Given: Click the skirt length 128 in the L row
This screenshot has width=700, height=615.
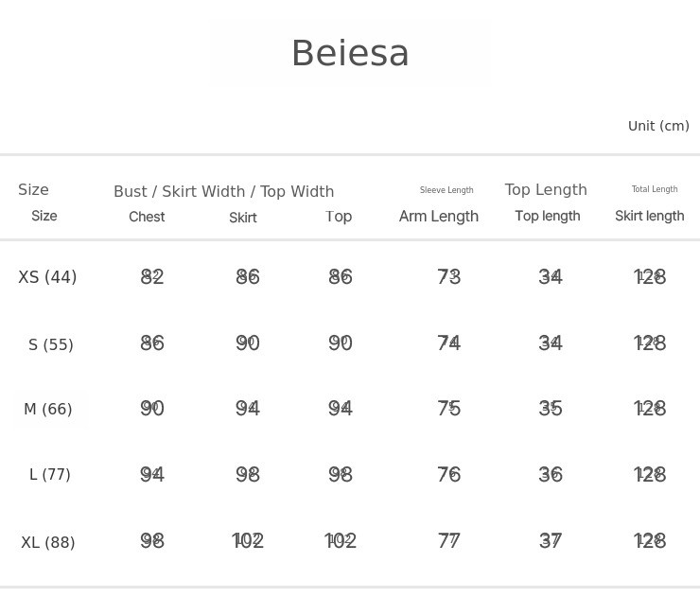Looking at the screenshot, I should point(650,474).
